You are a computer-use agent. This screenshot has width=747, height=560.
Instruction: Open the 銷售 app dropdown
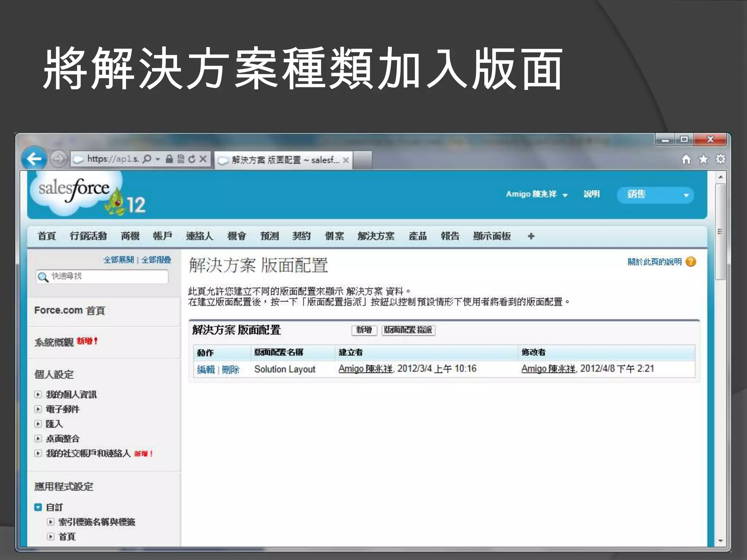(655, 195)
